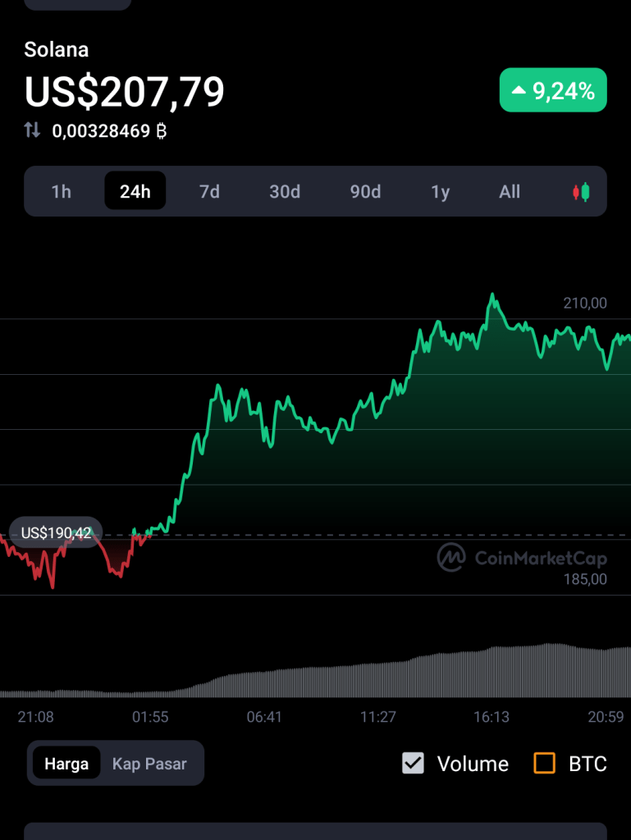Toggle the Volume checkbox

click(413, 764)
